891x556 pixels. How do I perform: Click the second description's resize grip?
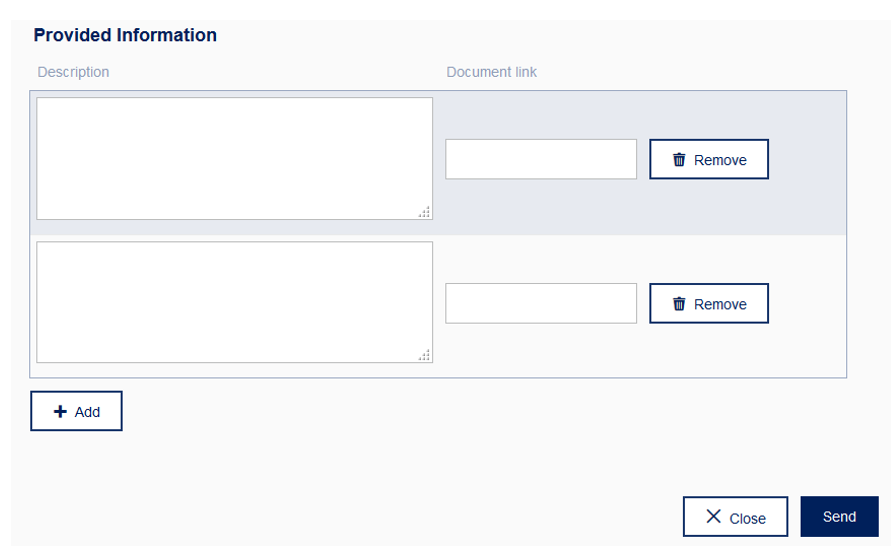click(x=424, y=355)
